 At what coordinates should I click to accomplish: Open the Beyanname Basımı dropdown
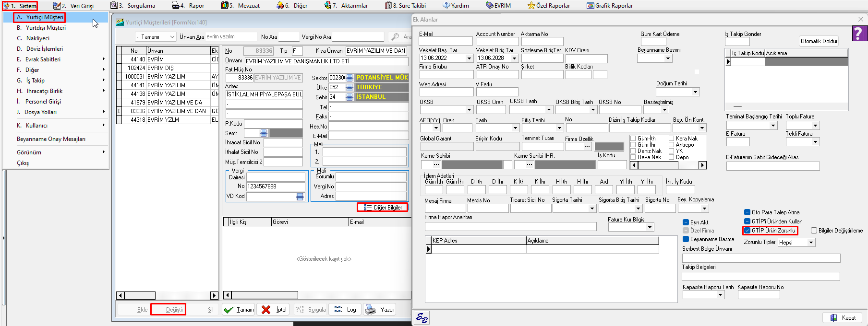(x=668, y=58)
